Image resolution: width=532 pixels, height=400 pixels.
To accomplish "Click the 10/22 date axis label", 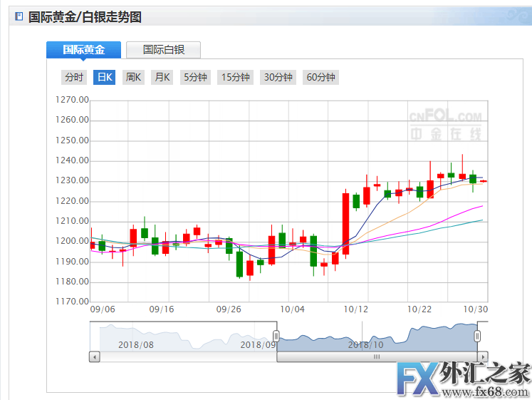I will pyautogui.click(x=419, y=309).
